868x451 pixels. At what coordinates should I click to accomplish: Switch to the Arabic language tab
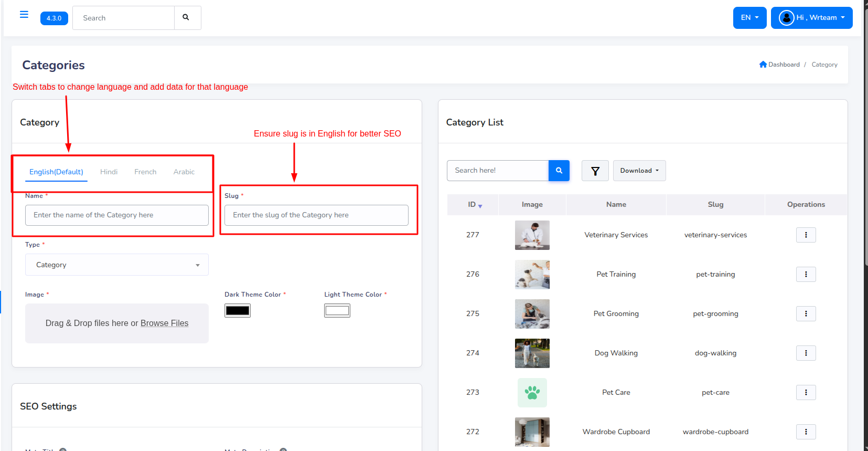tap(184, 172)
